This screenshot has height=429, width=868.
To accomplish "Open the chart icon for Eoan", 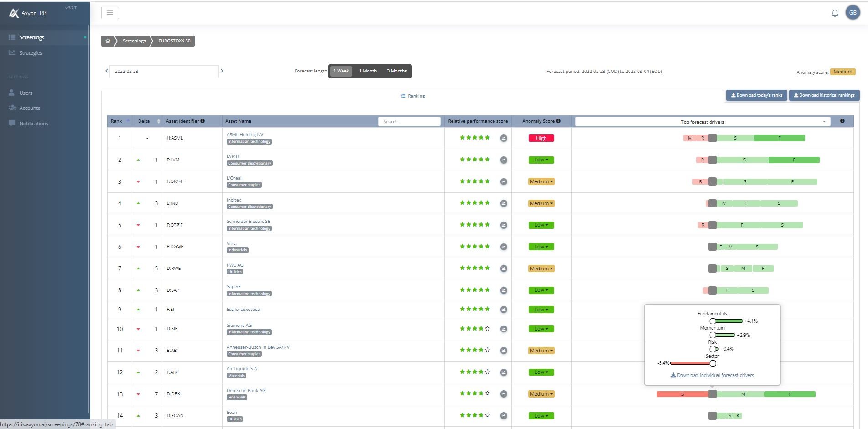I will (504, 416).
